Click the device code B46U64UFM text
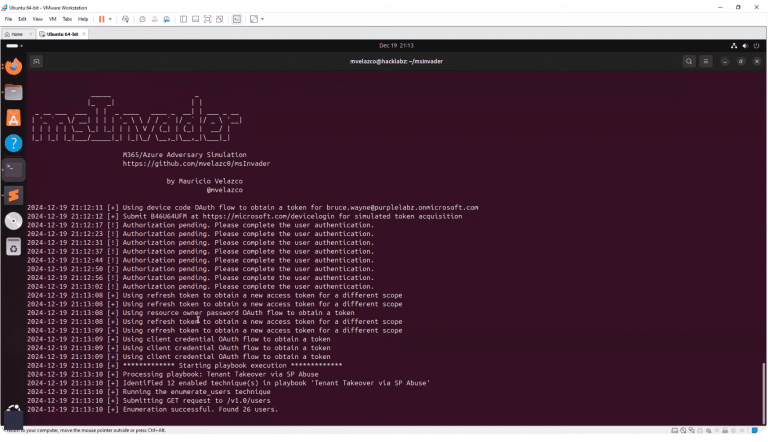The image size is (768, 442). 168,216
